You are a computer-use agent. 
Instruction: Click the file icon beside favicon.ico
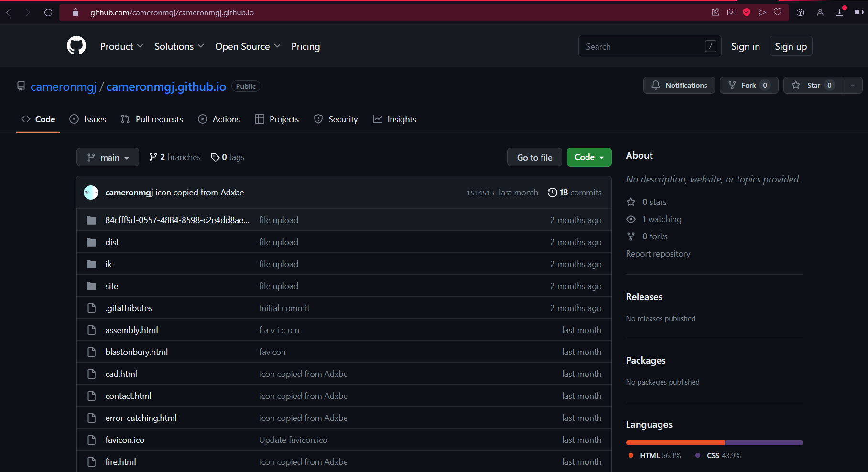91,440
